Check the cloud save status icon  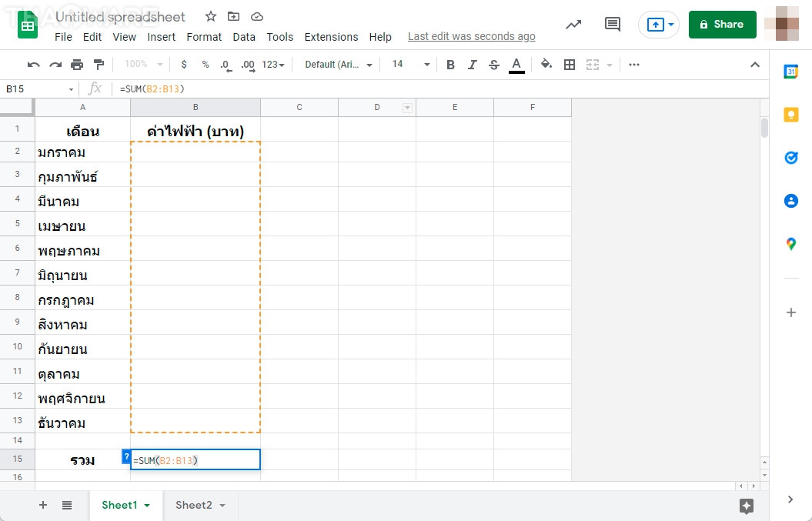257,17
